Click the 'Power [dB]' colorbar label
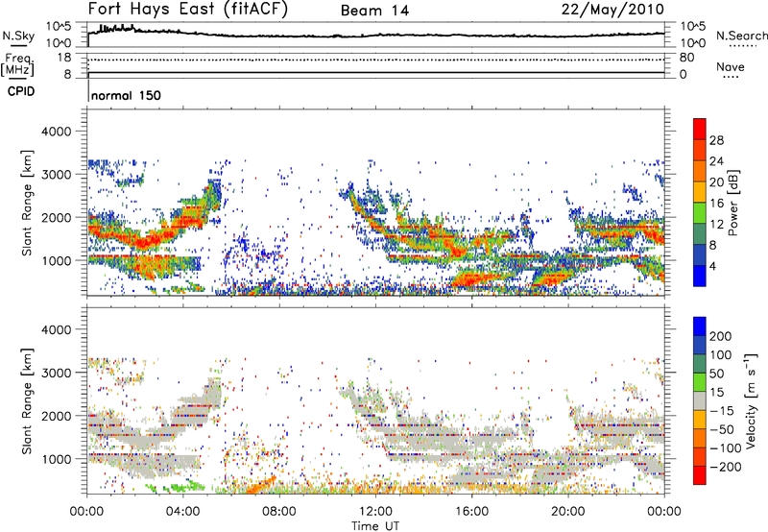 [732, 203]
